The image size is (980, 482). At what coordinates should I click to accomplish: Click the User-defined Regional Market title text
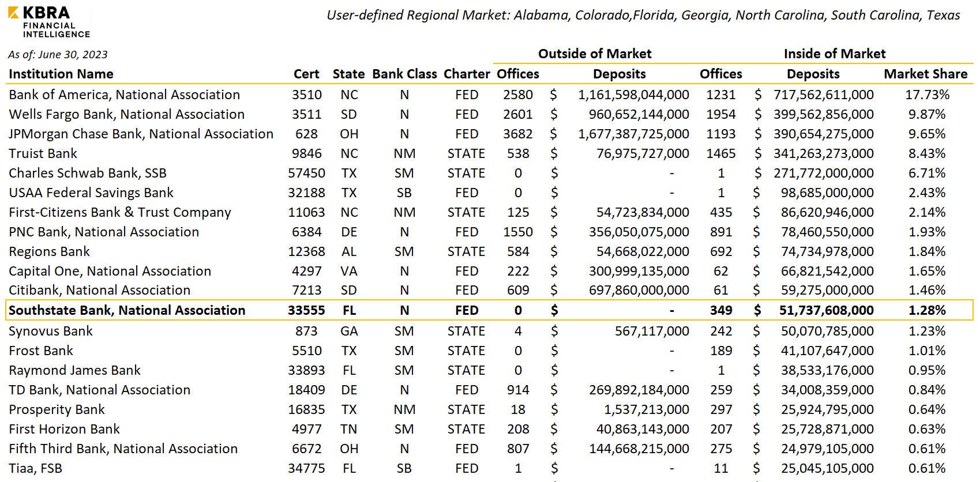[643, 16]
